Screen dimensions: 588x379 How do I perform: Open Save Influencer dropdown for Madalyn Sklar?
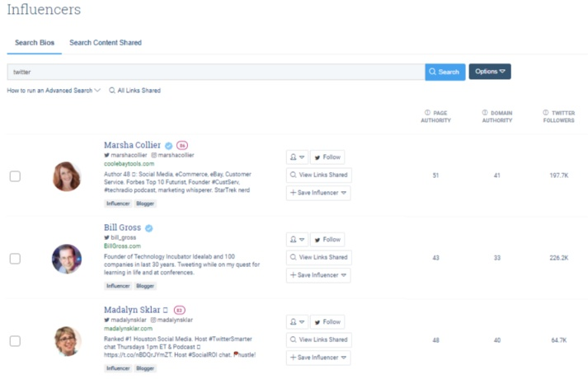point(318,358)
